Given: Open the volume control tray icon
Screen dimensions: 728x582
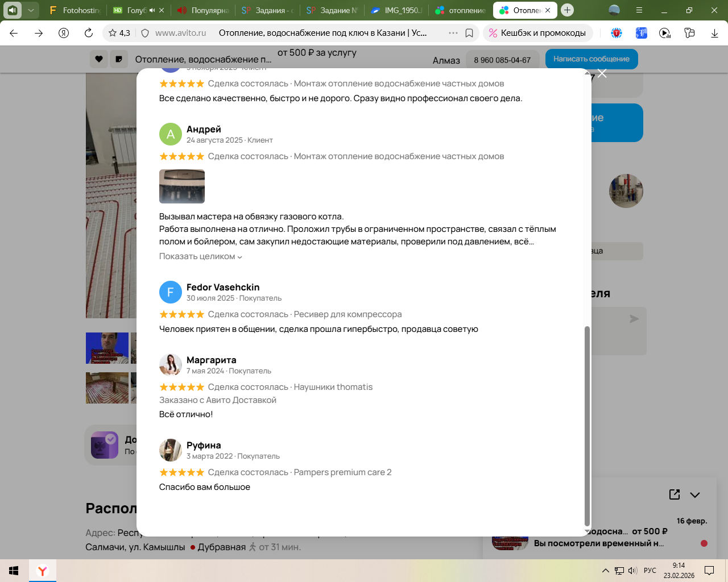Looking at the screenshot, I should click(633, 571).
